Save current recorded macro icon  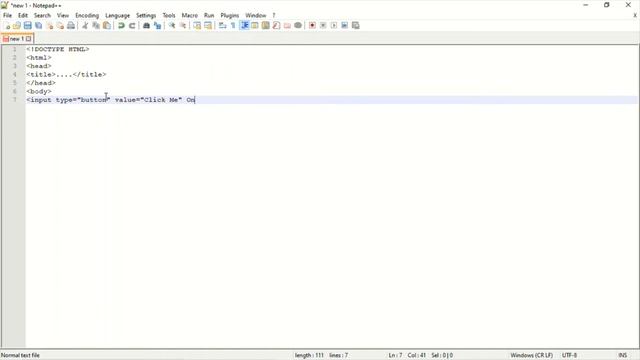coord(356,26)
